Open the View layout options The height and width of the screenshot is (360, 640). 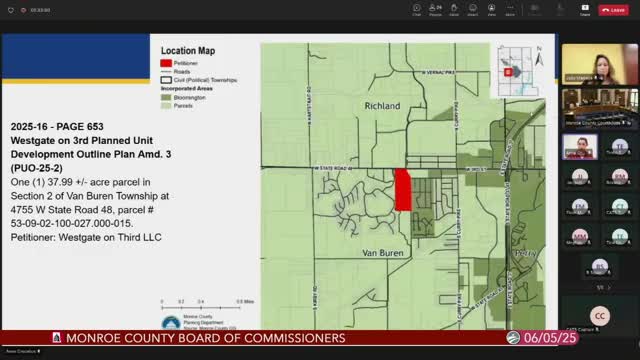pos(491,10)
